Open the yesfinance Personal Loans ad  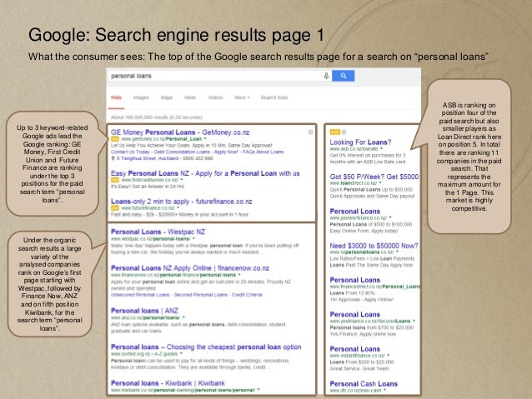[x=355, y=315]
